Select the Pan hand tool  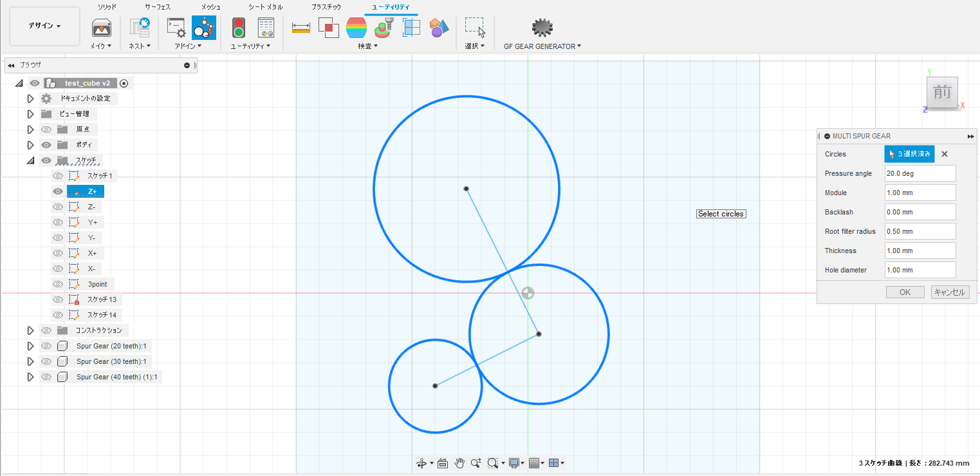click(459, 462)
